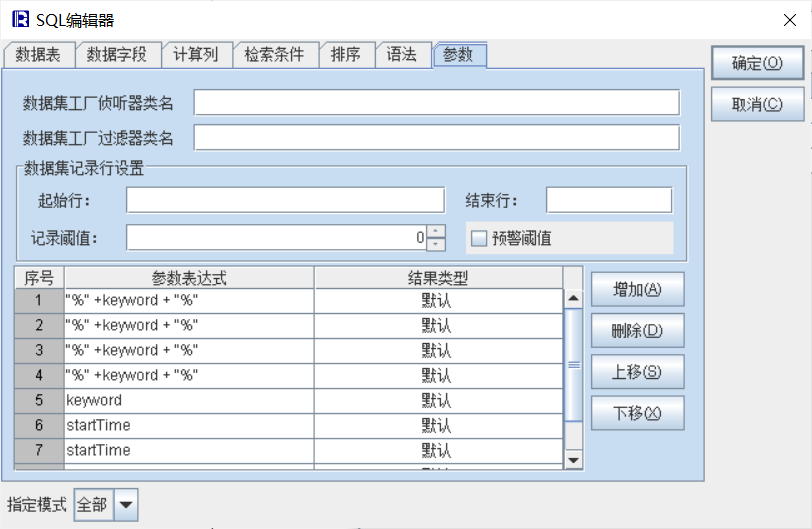The height and width of the screenshot is (529, 812).
Task: Click the 结束行 input field
Action: pos(609,200)
